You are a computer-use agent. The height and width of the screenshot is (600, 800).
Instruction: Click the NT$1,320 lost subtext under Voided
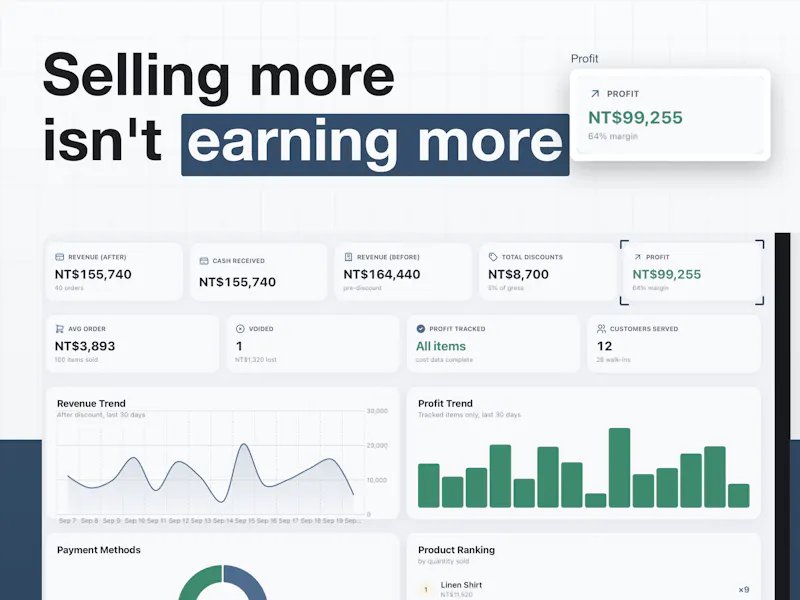pos(256,360)
